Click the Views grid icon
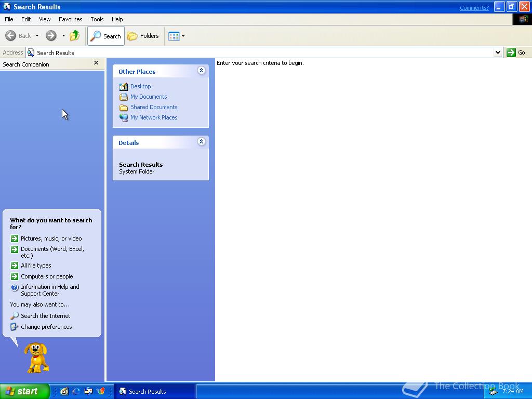 (174, 36)
